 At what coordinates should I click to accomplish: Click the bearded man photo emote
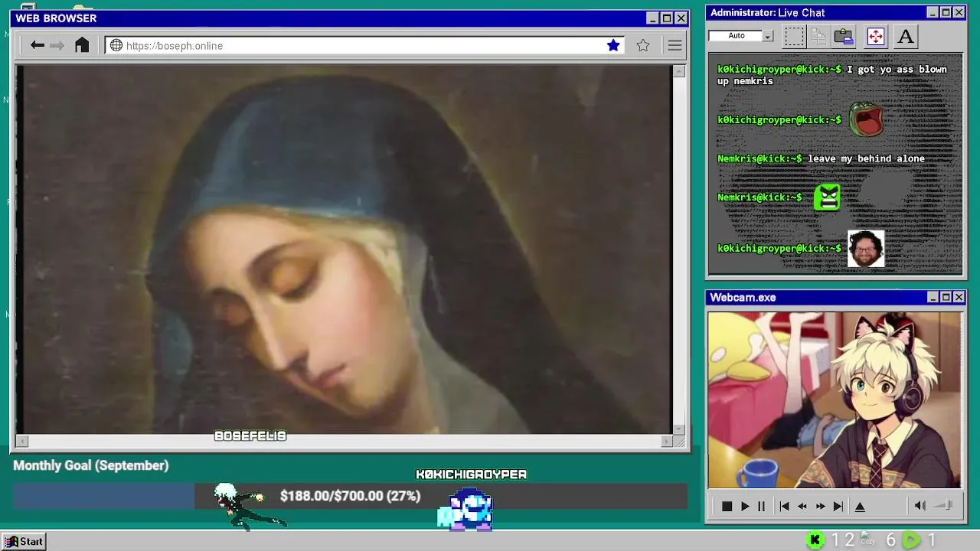coord(866,249)
